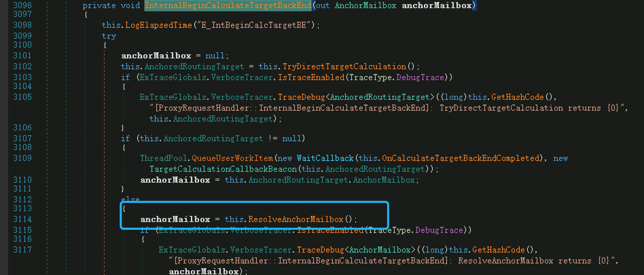Click VerboseTracer on line 3103

click(242, 77)
